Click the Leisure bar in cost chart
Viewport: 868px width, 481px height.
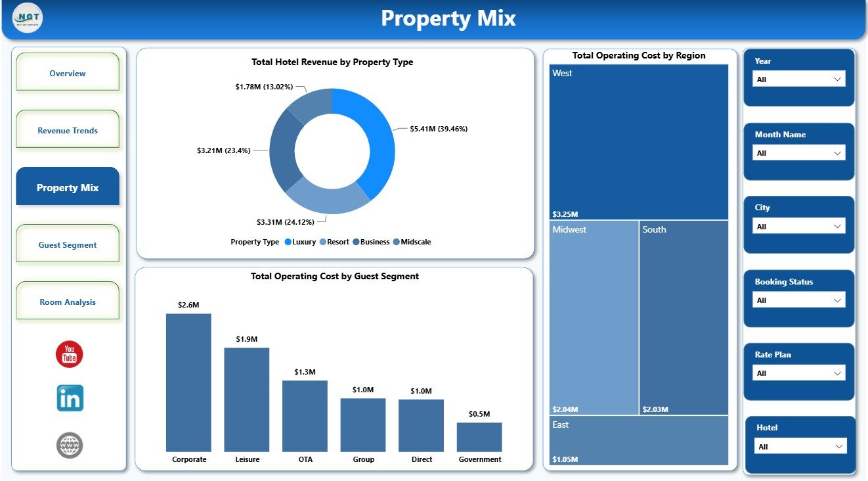click(247, 400)
